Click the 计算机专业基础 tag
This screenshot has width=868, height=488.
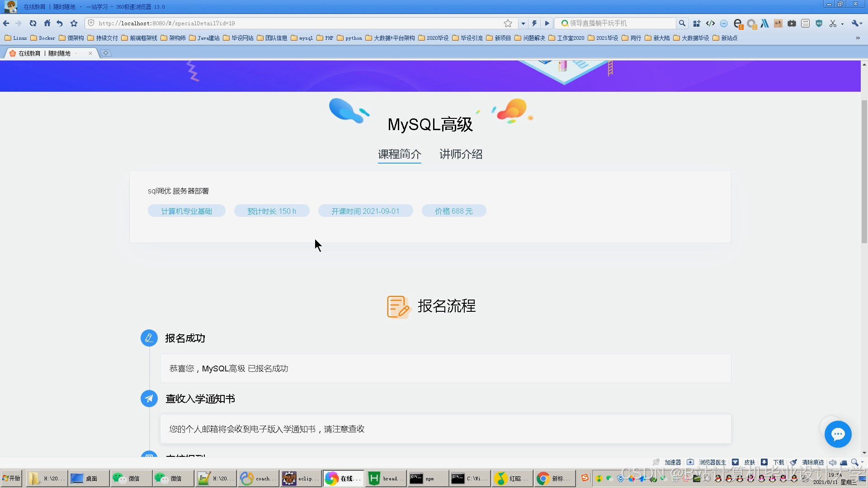(186, 211)
